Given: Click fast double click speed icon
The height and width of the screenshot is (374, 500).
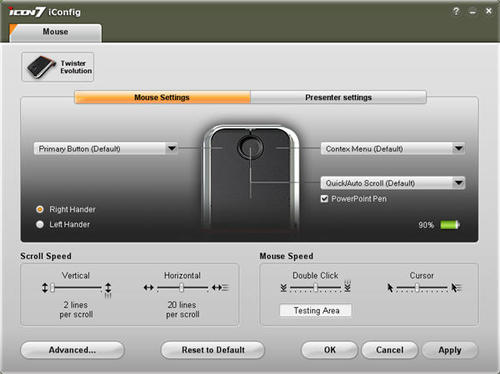Looking at the screenshot, I should pyautogui.click(x=347, y=286).
